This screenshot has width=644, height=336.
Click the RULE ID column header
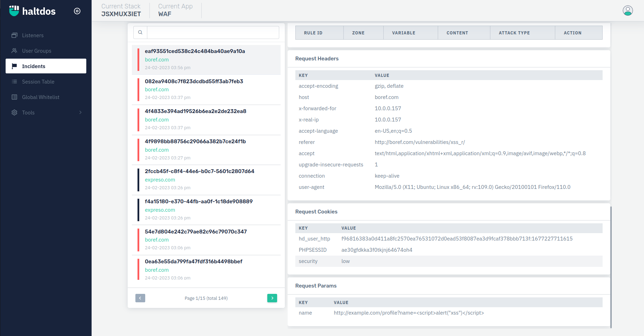(319, 33)
